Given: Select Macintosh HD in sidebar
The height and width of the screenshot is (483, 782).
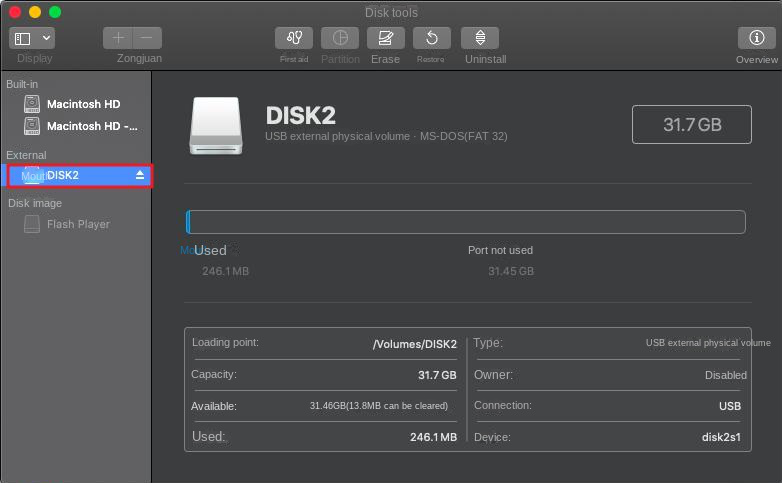Looking at the screenshot, I should pyautogui.click(x=83, y=104).
